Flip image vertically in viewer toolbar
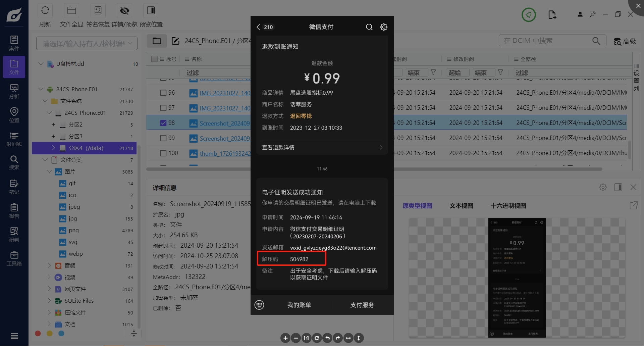 (x=359, y=338)
